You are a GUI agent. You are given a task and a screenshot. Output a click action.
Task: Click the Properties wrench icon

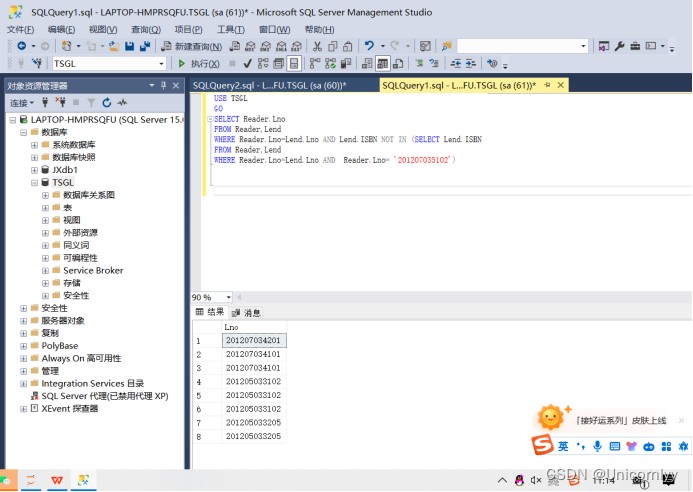tap(620, 46)
